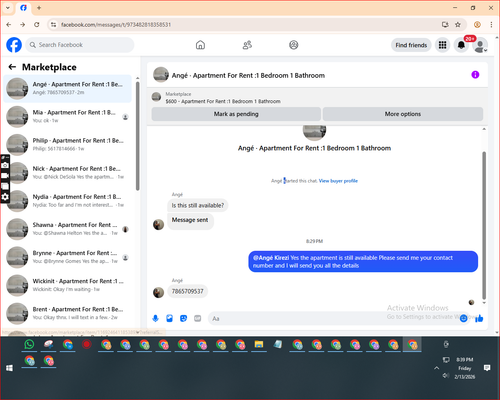Open Chrome tab search dropdown

[7, 8]
